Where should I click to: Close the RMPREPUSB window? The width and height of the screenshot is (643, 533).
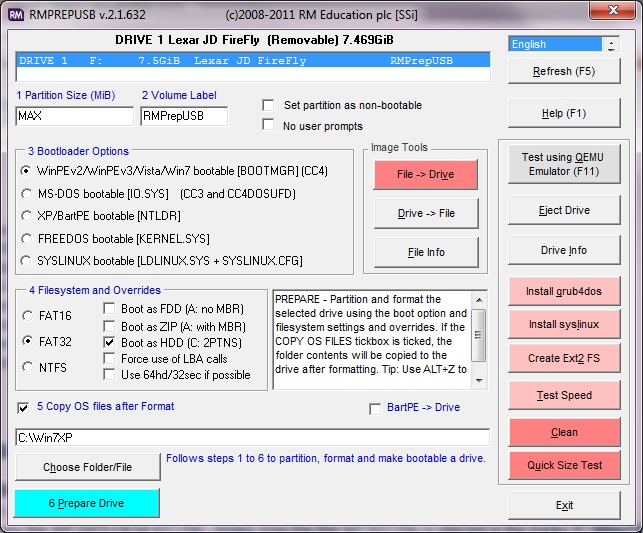click(613, 10)
